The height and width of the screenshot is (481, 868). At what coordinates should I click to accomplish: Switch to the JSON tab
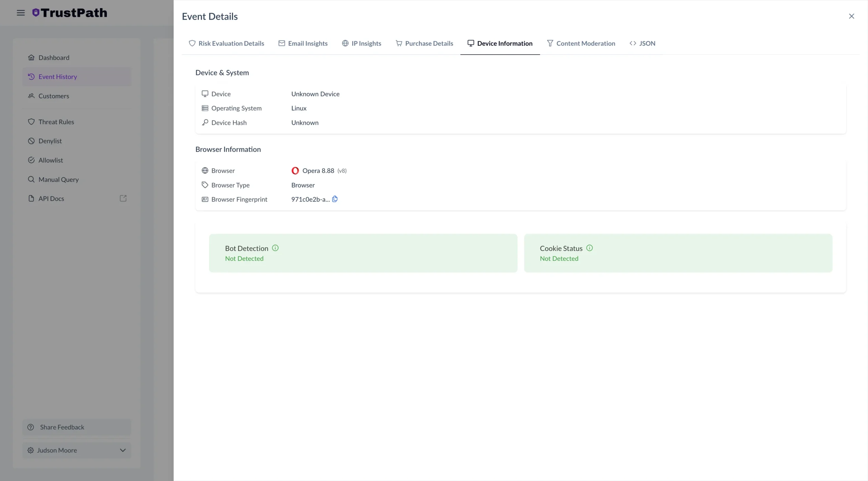(x=643, y=43)
